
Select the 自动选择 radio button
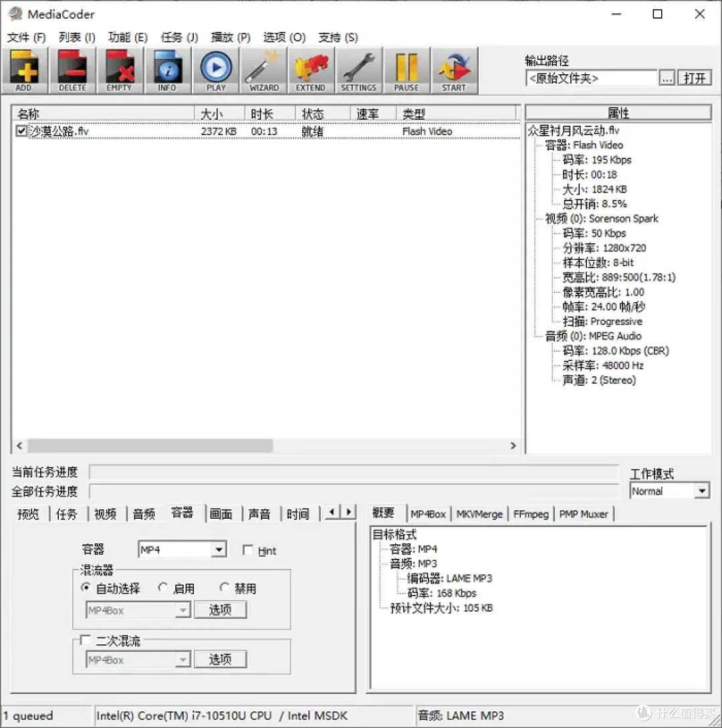click(x=86, y=588)
